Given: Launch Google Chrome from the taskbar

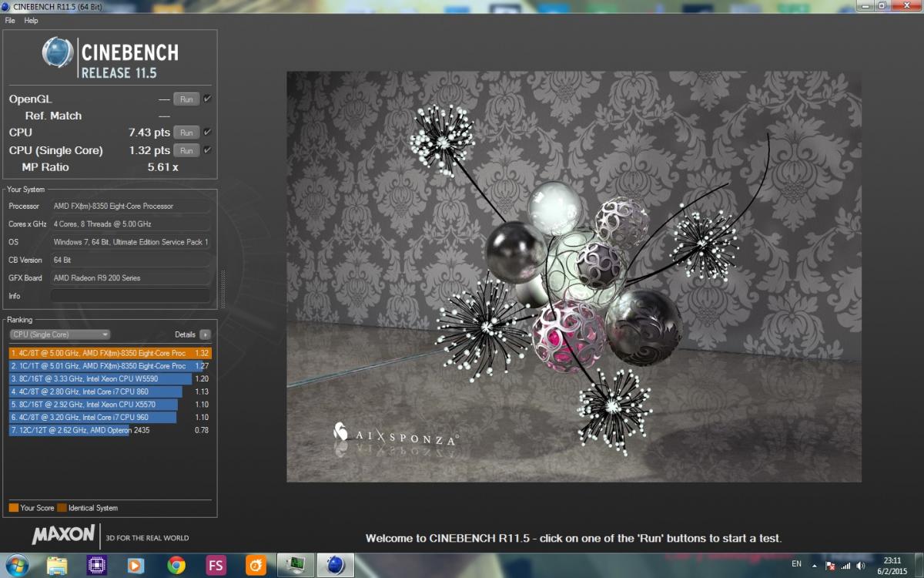Looking at the screenshot, I should point(176,566).
